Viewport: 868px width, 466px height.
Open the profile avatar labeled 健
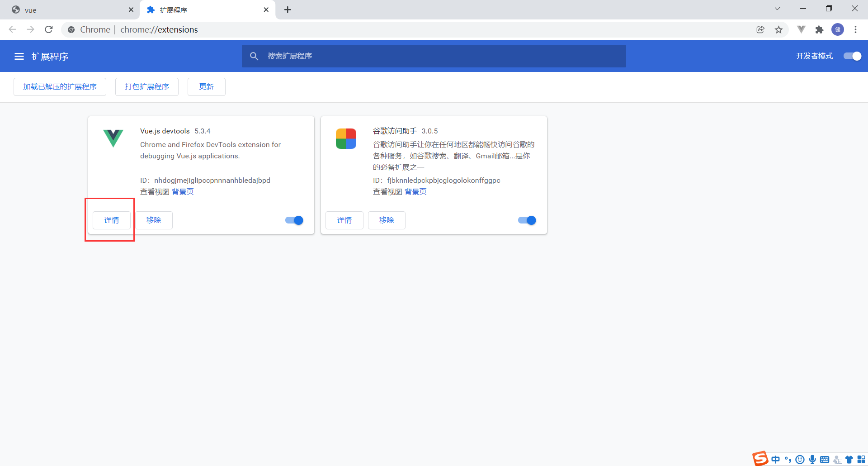(x=838, y=29)
